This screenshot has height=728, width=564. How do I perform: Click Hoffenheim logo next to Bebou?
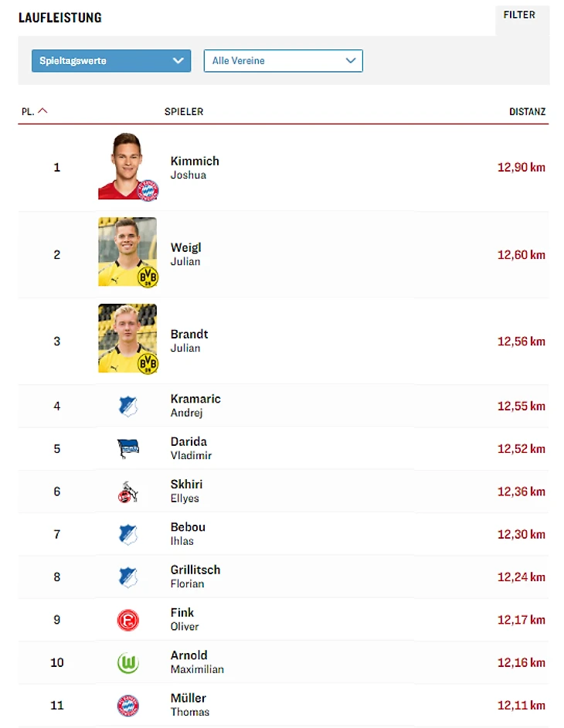click(x=128, y=535)
